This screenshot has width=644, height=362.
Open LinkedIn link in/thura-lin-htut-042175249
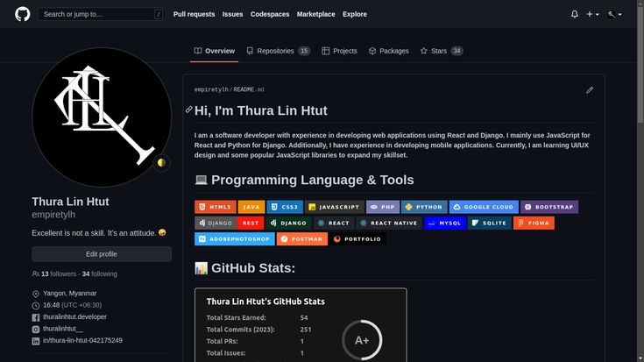coord(82,340)
